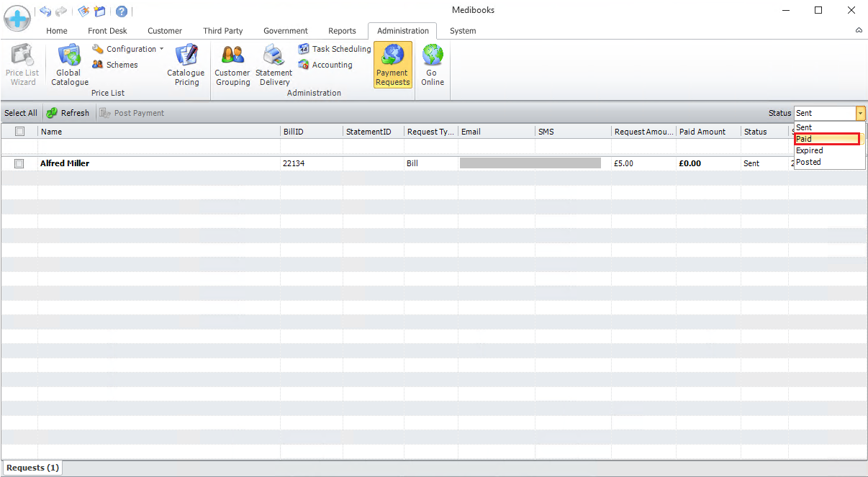868x477 pixels.
Task: Collapse the Status dropdown arrow
Action: pos(860,113)
